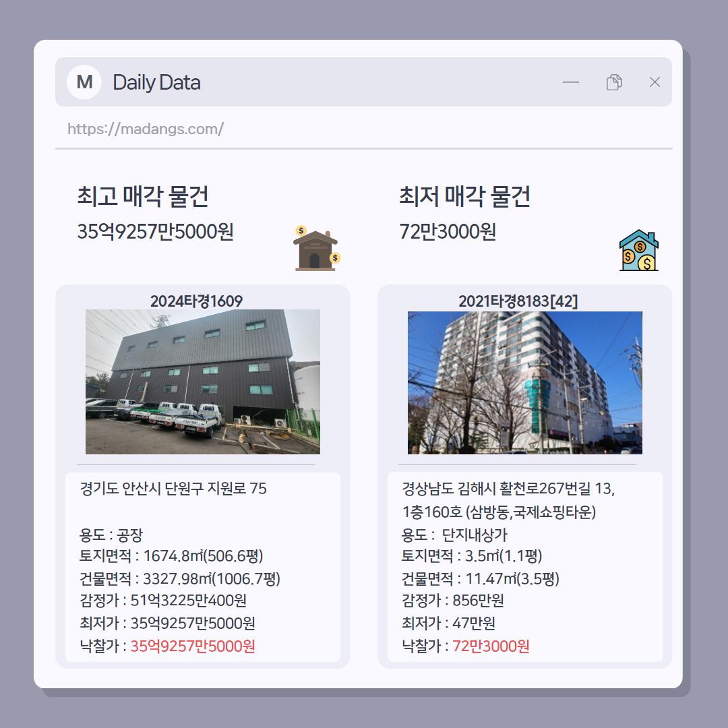728x728 pixels.
Task: Click 토지면적 : 3.5㎡(1.1평)
Action: [x=472, y=555]
